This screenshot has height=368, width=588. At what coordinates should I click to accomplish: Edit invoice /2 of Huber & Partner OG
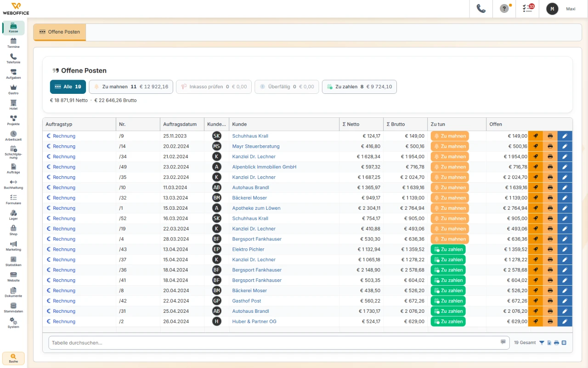pyautogui.click(x=565, y=322)
